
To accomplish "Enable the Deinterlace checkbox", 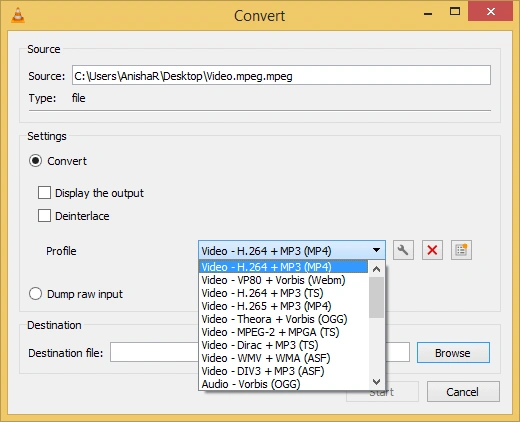I will tap(44, 216).
